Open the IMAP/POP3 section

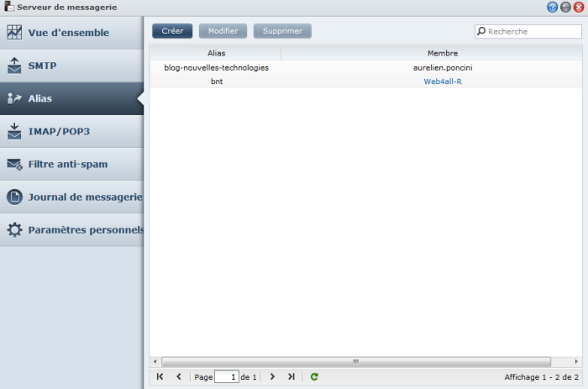click(71, 131)
